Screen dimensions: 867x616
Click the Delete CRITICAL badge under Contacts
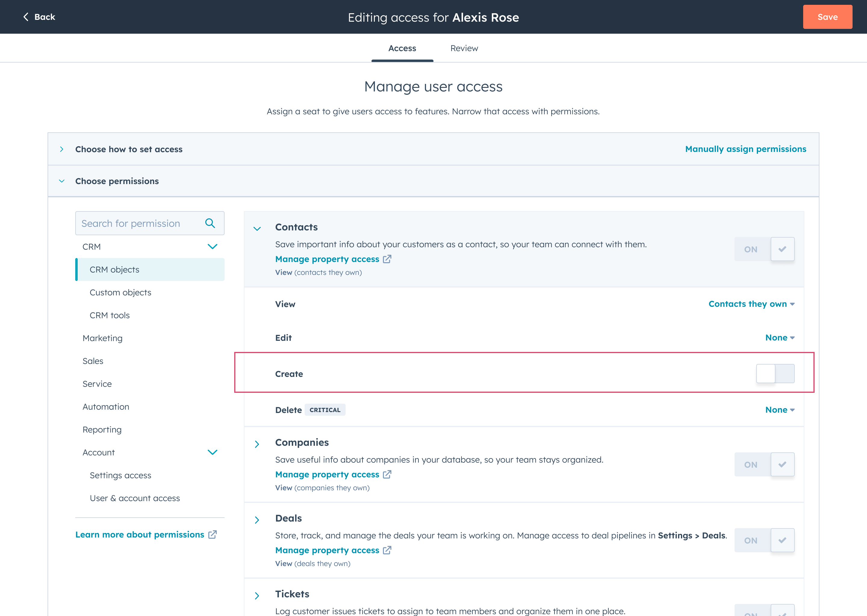[x=325, y=410]
